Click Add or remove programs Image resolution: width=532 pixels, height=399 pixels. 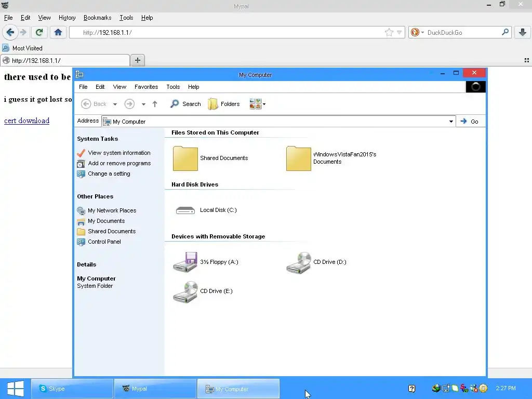pos(114,164)
